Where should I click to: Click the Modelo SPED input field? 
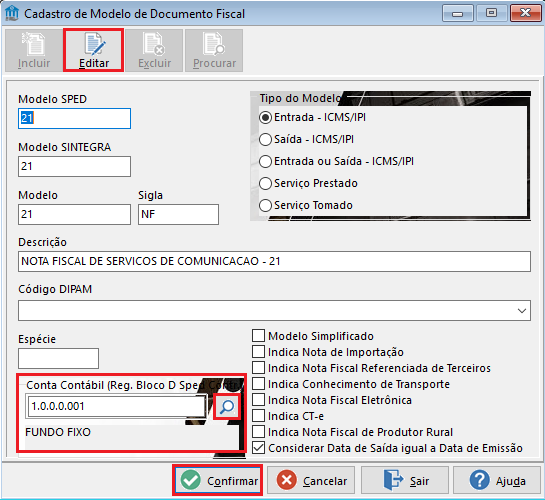[74, 118]
